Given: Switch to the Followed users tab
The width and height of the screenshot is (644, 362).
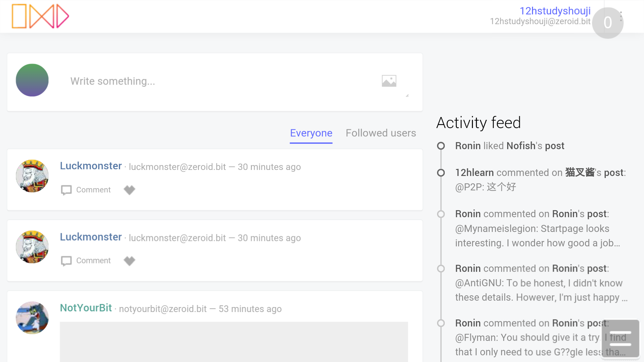Looking at the screenshot, I should pyautogui.click(x=381, y=133).
